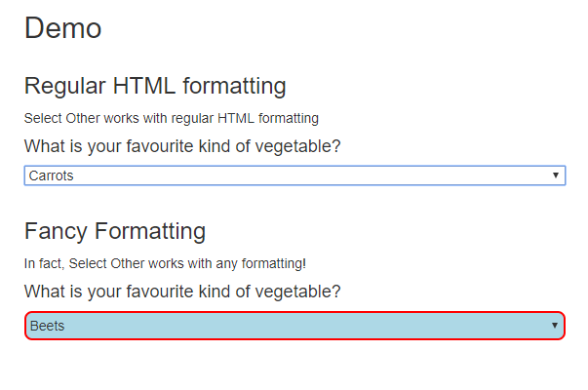Open the Beets vegetable dropdown
Image resolution: width=588 pixels, height=390 pixels.
click(x=294, y=326)
